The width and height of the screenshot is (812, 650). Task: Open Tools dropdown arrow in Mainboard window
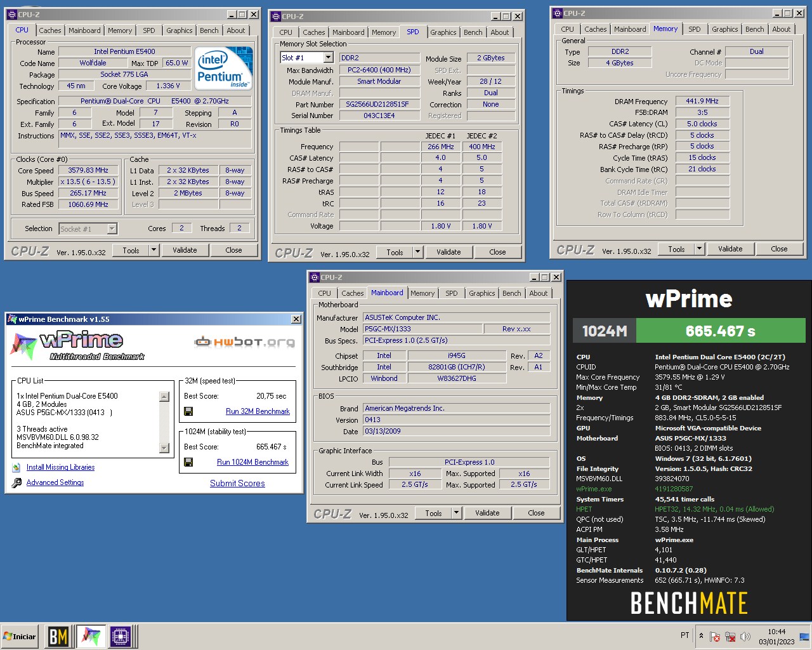point(456,513)
